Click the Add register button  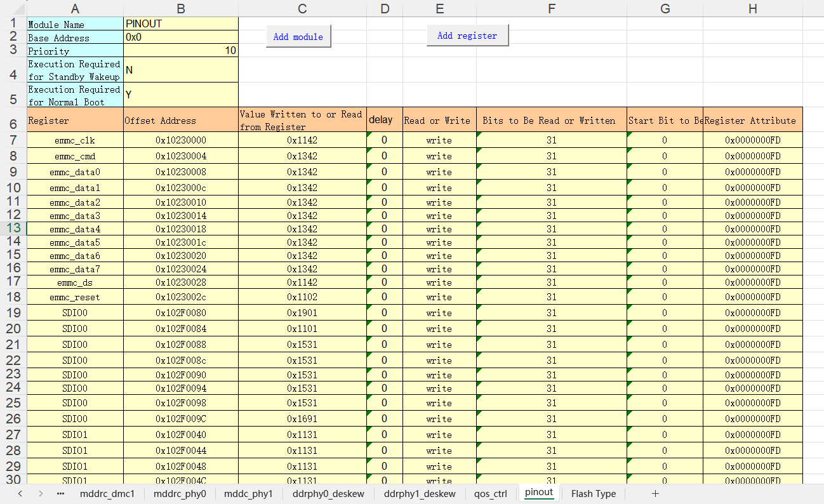[x=467, y=36]
